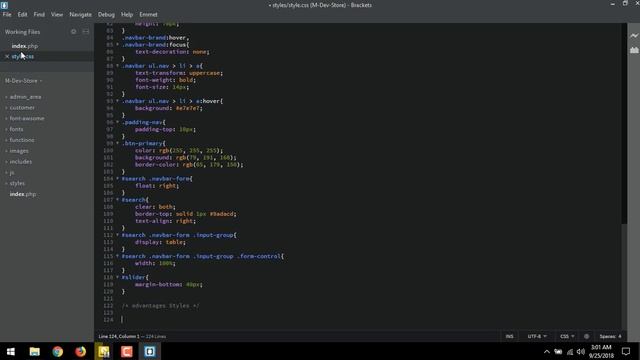640x360 pixels.
Task: Expand the customer folder
Action: (x=22, y=107)
